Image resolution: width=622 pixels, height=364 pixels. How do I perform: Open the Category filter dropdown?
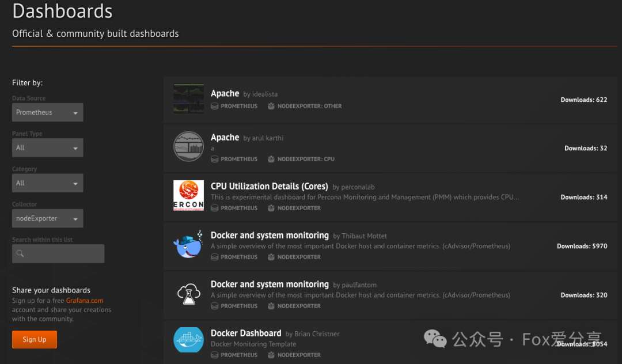[x=48, y=183]
